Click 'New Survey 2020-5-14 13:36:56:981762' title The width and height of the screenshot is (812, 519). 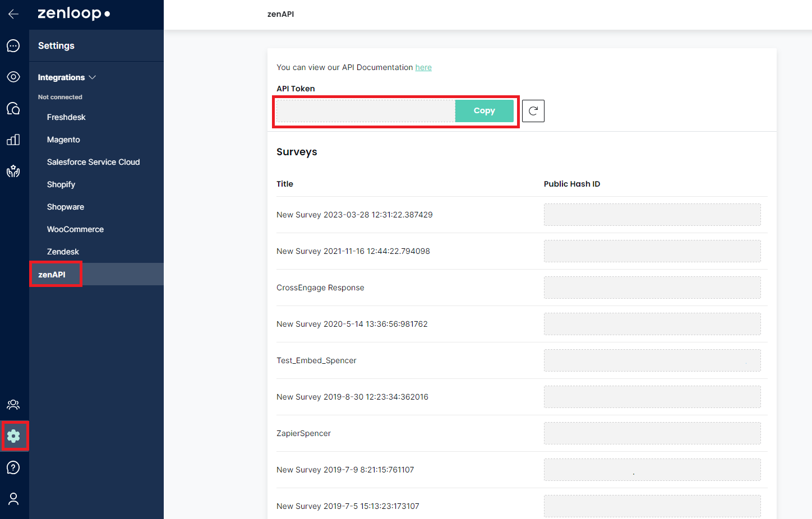352,324
